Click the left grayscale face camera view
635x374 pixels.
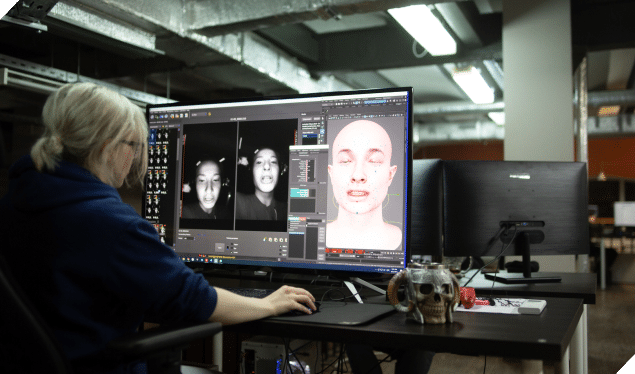pyautogui.click(x=208, y=176)
